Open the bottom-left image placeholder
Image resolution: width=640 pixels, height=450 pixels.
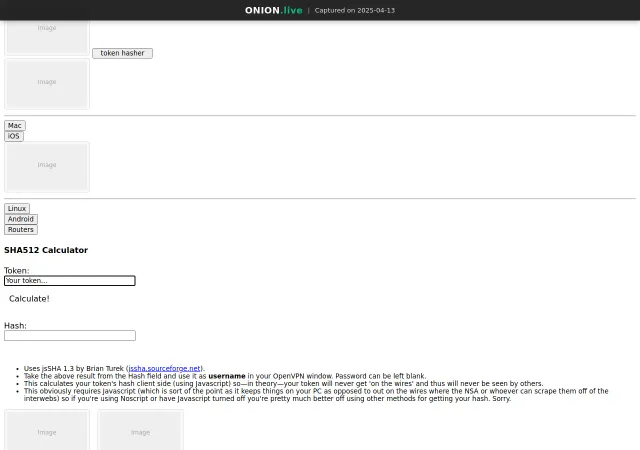pyautogui.click(x=47, y=430)
